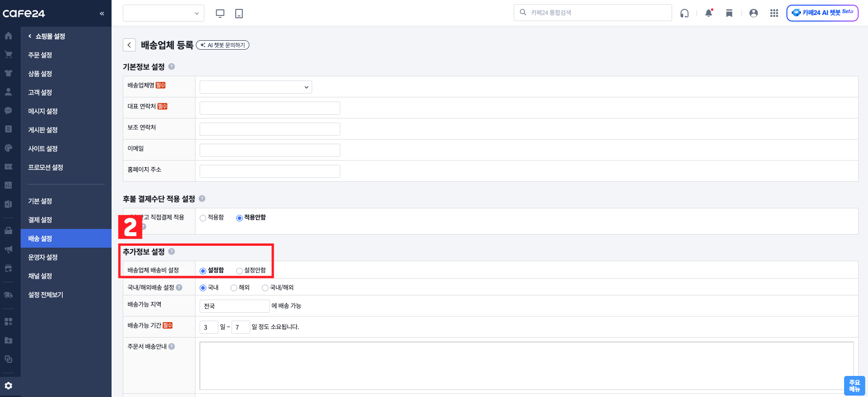Select 설정안함 for 배송업체 배송비 설정
868x397 pixels.
pyautogui.click(x=239, y=271)
